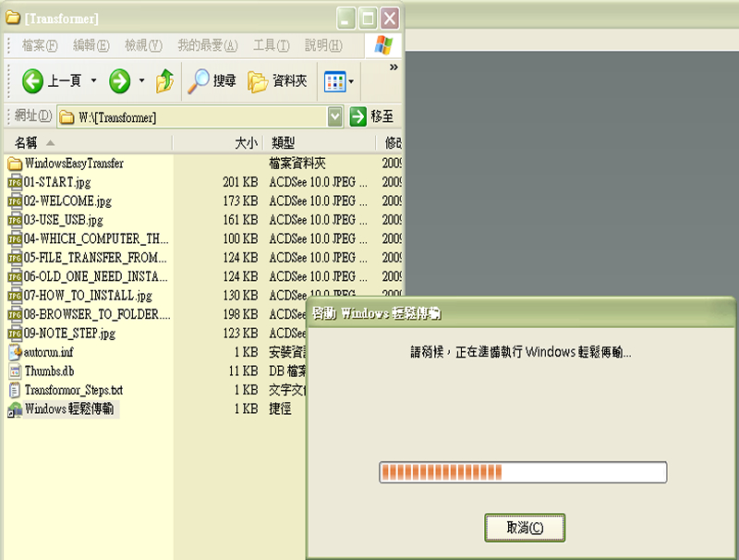
Task: Select the WindowsEasyTransfer folder icon
Action: pyautogui.click(x=15, y=164)
